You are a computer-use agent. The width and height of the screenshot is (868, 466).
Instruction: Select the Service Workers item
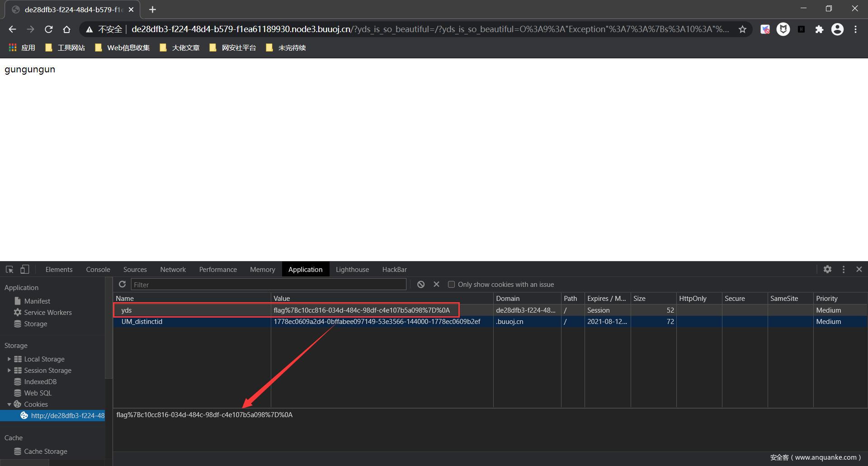(47, 313)
